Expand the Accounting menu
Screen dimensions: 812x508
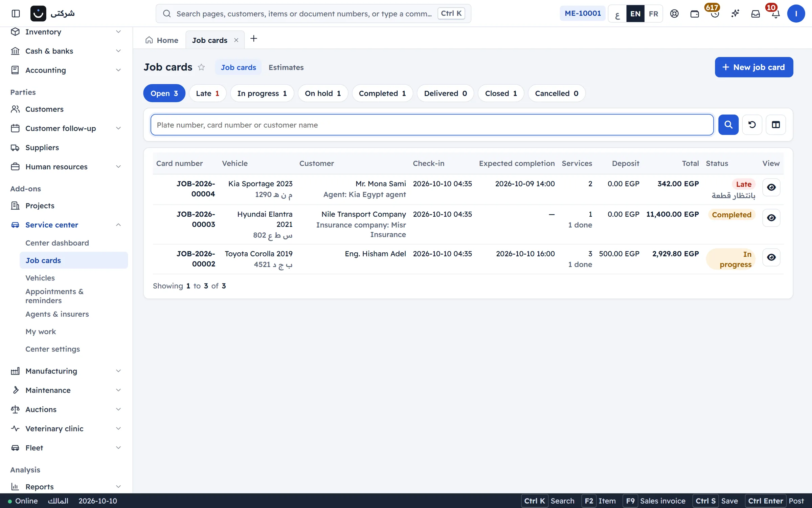[66, 70]
